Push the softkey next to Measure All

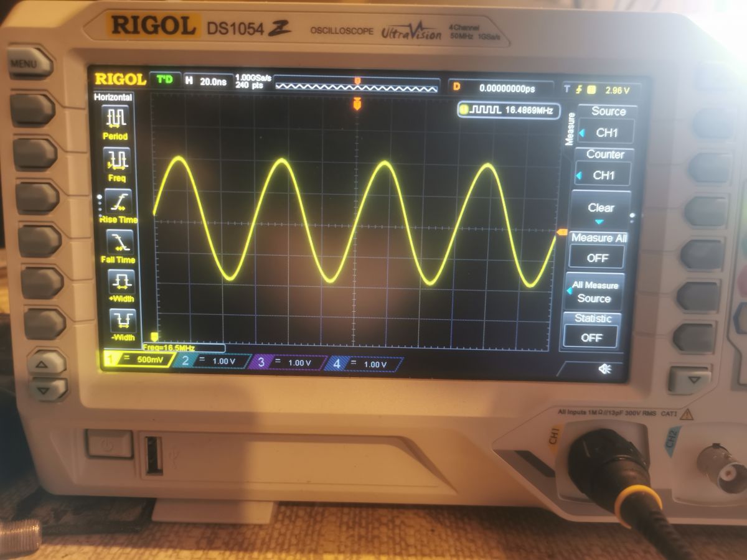coord(702,254)
